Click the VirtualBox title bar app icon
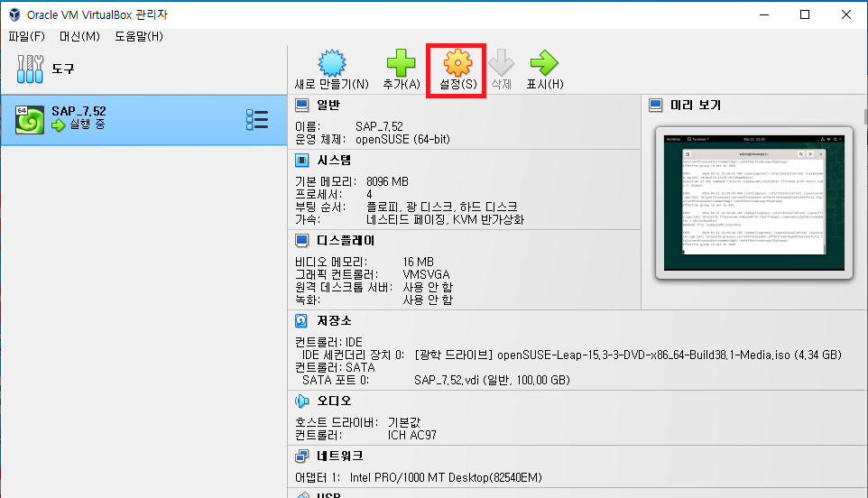Viewport: 868px width, 498px height. 15,15
